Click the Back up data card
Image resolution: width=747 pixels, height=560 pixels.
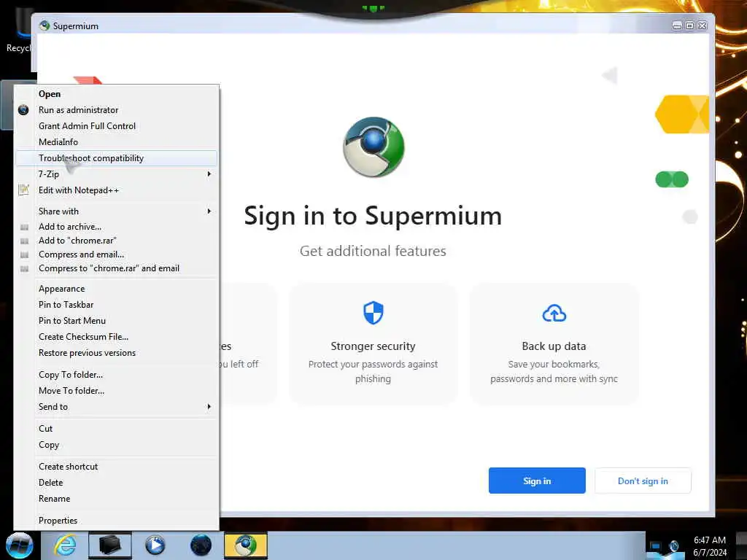point(554,343)
